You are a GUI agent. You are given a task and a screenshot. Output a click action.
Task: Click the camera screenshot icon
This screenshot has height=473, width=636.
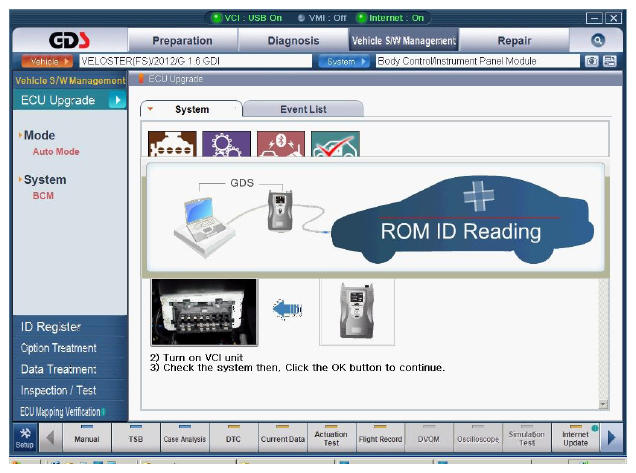591,61
